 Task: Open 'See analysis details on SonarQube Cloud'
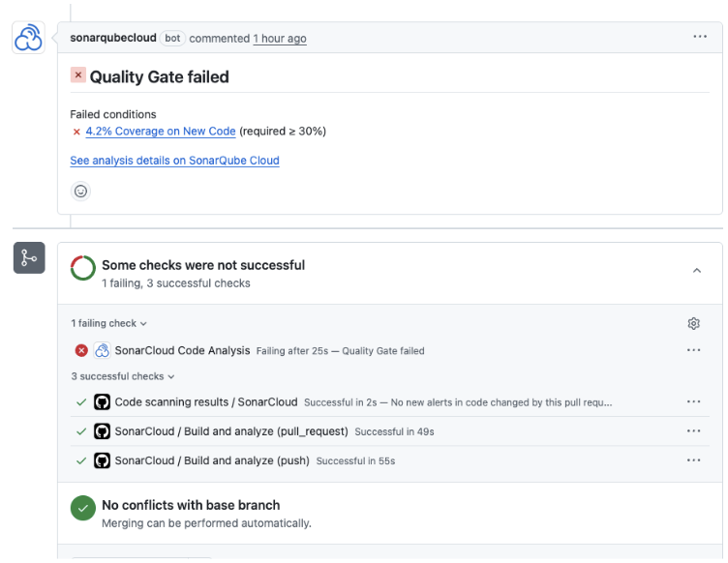click(174, 161)
